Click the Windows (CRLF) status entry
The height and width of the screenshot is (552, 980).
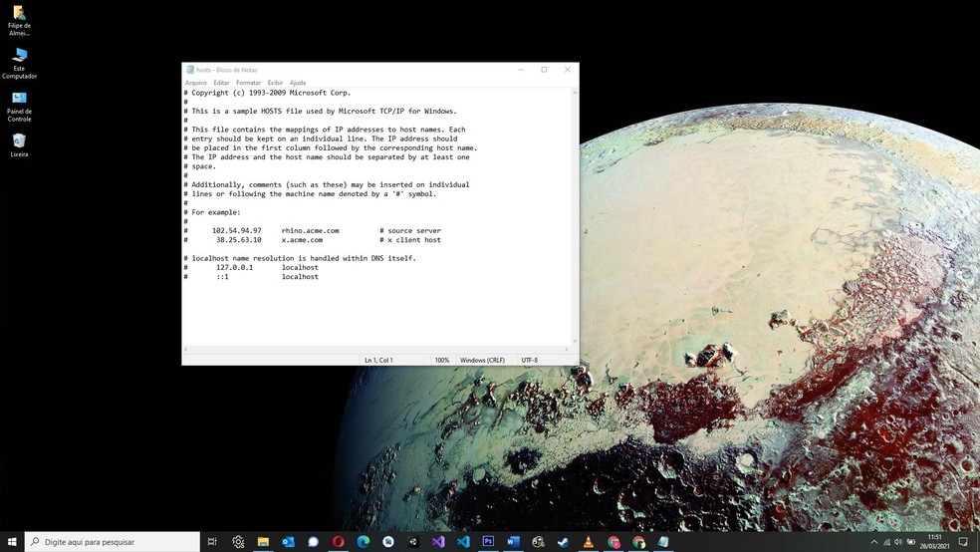482,360
